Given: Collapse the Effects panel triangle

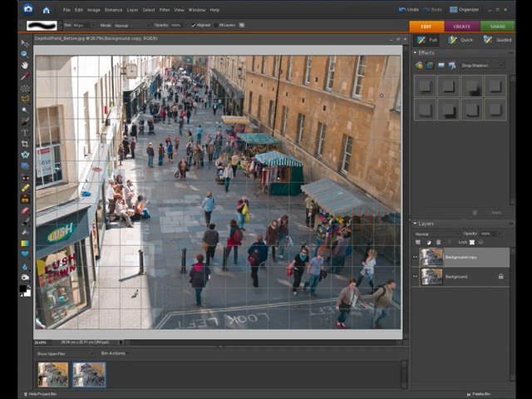Looking at the screenshot, I should pyautogui.click(x=415, y=53).
